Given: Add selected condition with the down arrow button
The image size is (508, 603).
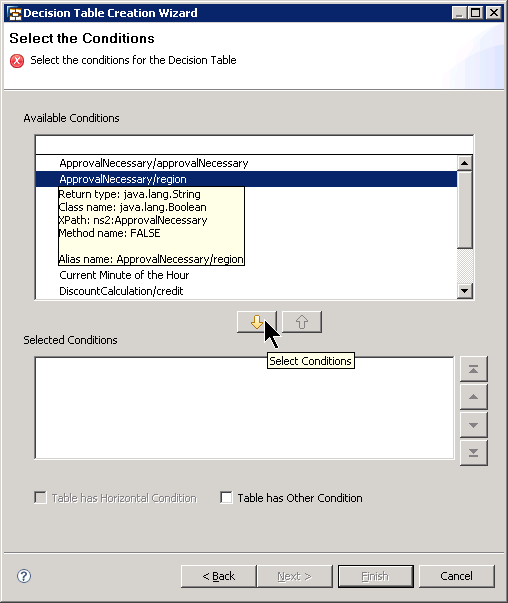Looking at the screenshot, I should (256, 322).
